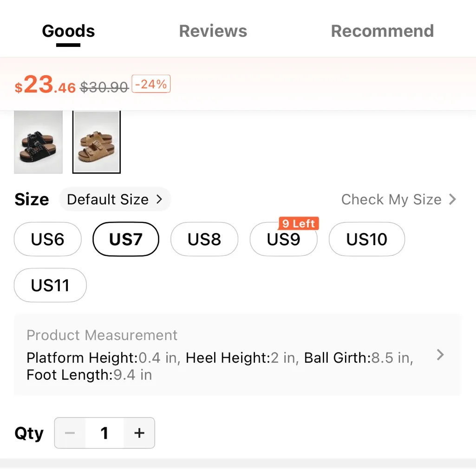The width and height of the screenshot is (476, 476).
Task: Tap the 9 Left stock badge
Action: tap(299, 223)
